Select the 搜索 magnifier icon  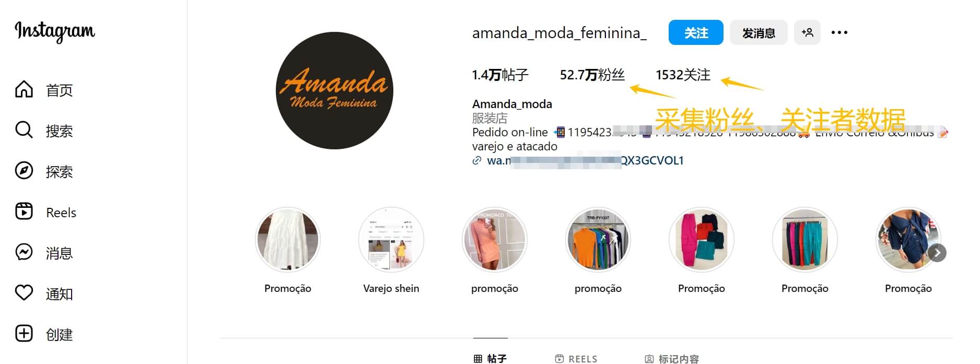click(24, 130)
